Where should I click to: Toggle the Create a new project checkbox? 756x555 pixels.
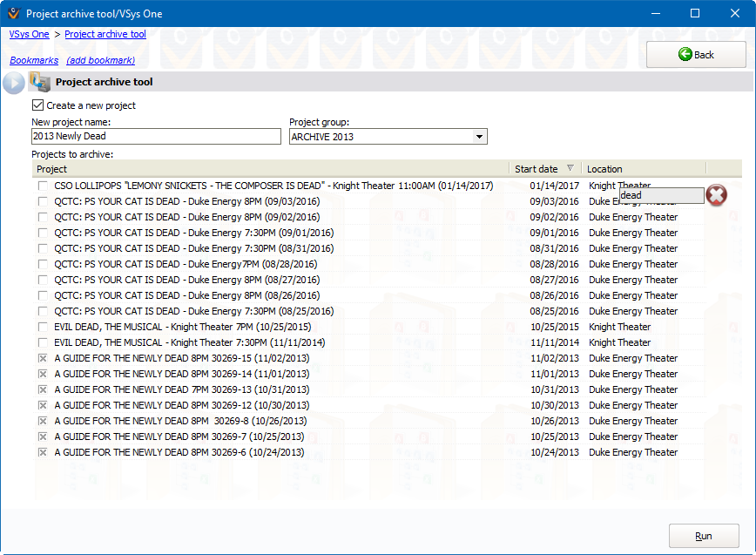point(37,105)
